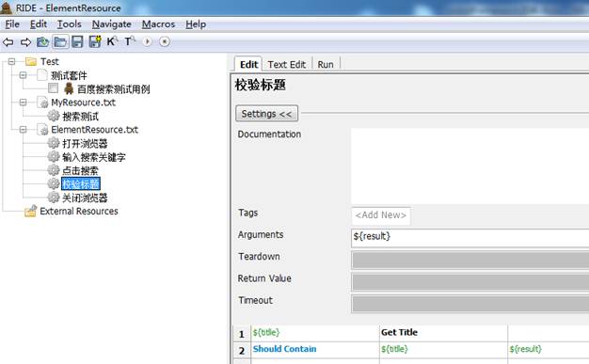Screen dimensions: 589x364
Task: Select the 关闭浏览器 keyword label
Action: coord(85,198)
